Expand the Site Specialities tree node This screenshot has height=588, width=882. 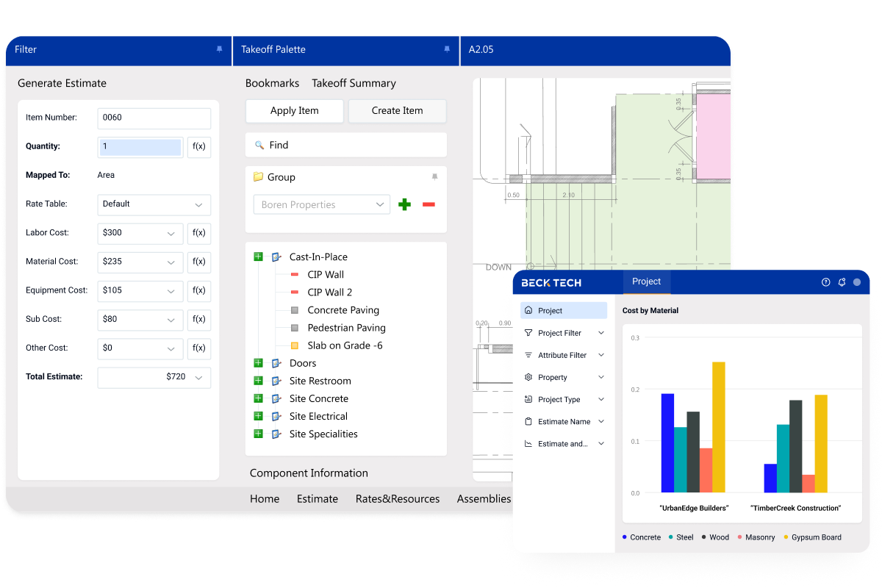tap(258, 434)
